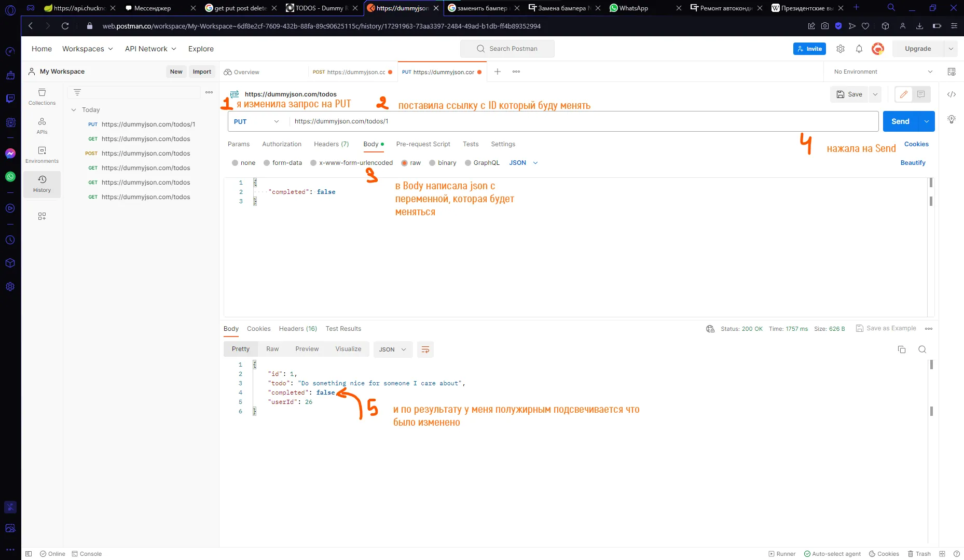Open Trash in the status bar

919,554
